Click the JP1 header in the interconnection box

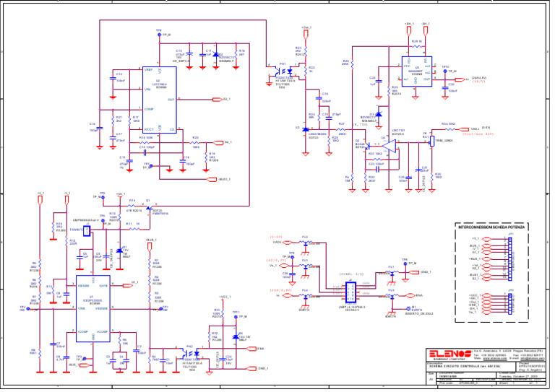510,258
